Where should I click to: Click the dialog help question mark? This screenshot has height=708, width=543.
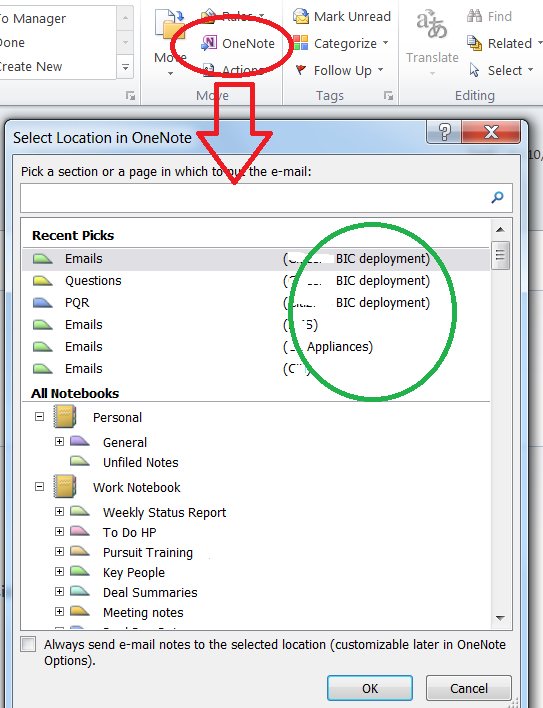[444, 132]
